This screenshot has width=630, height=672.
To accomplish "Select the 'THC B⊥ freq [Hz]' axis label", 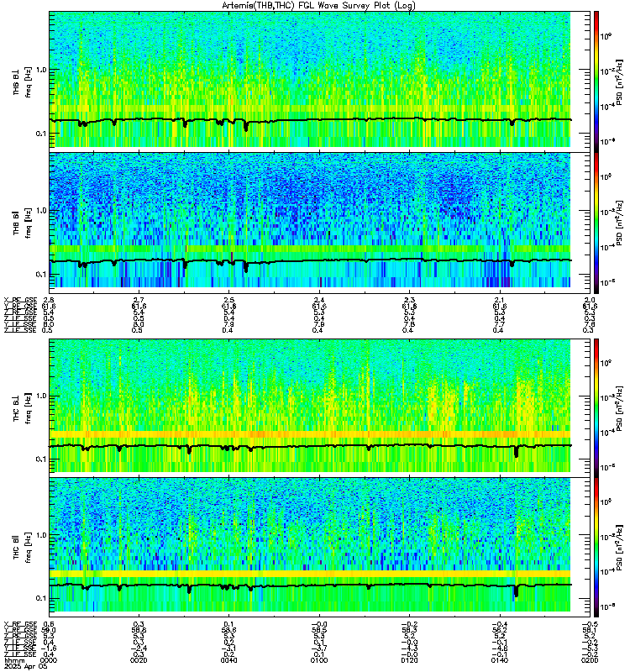I will click(x=23, y=407).
